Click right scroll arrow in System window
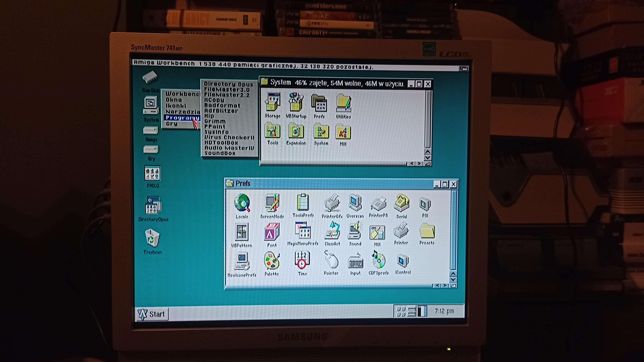Screen dimensions: 644x362 [x=420, y=164]
